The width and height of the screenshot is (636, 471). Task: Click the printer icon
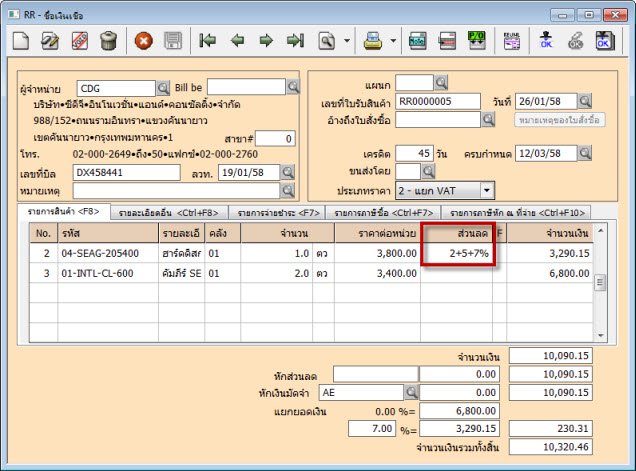[373, 41]
